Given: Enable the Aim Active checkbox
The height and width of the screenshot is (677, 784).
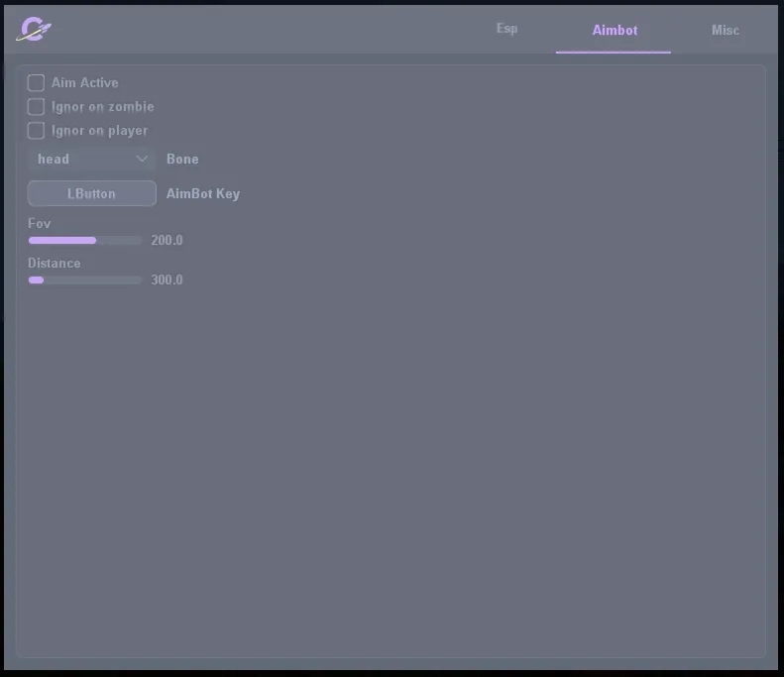Looking at the screenshot, I should [x=37, y=83].
